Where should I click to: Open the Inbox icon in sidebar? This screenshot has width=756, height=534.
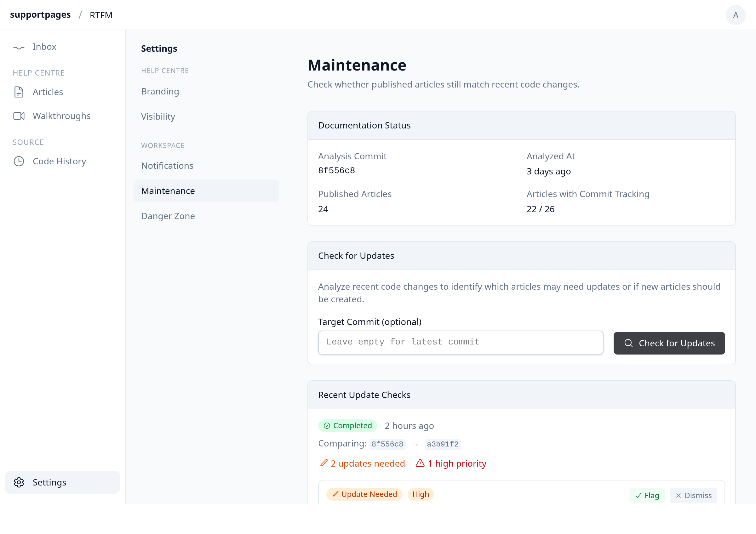pos(19,47)
